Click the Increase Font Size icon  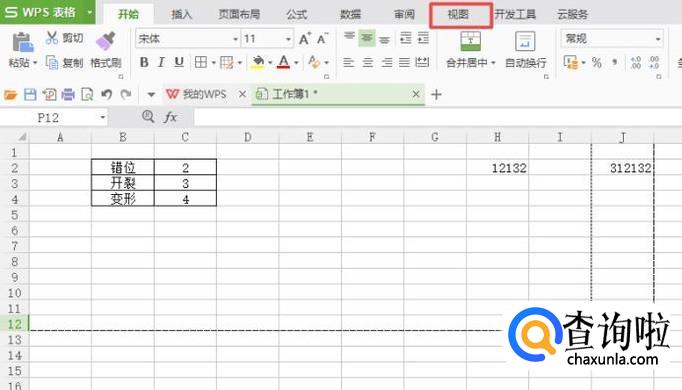point(304,39)
